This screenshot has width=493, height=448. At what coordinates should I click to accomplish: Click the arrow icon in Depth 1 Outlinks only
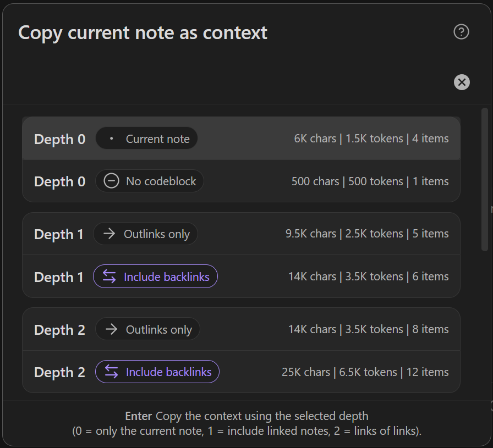click(109, 234)
